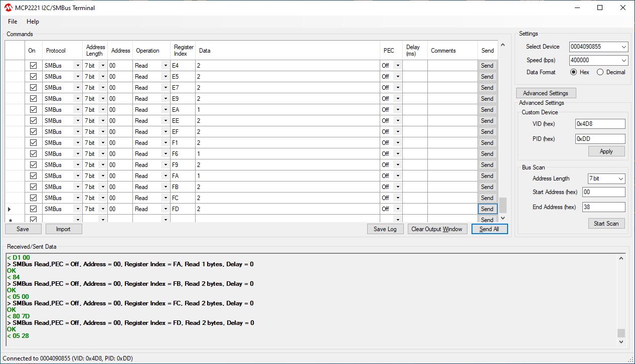This screenshot has width=635, height=364.
Task: Toggle the On checkbox in register F6 row
Action: pyautogui.click(x=34, y=154)
